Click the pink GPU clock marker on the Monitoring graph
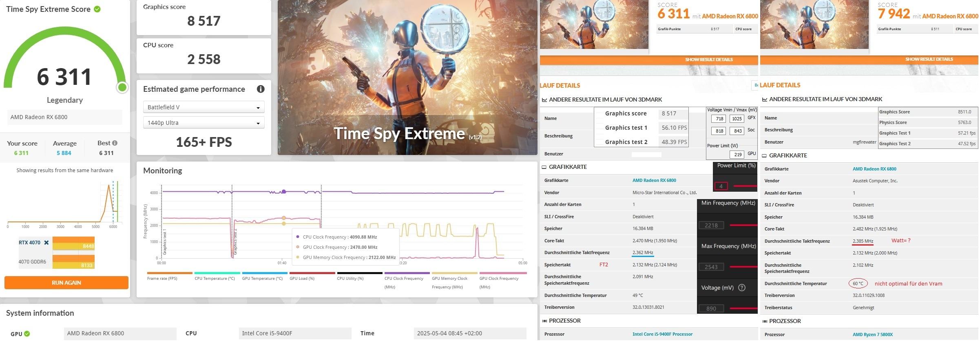 coord(284,218)
